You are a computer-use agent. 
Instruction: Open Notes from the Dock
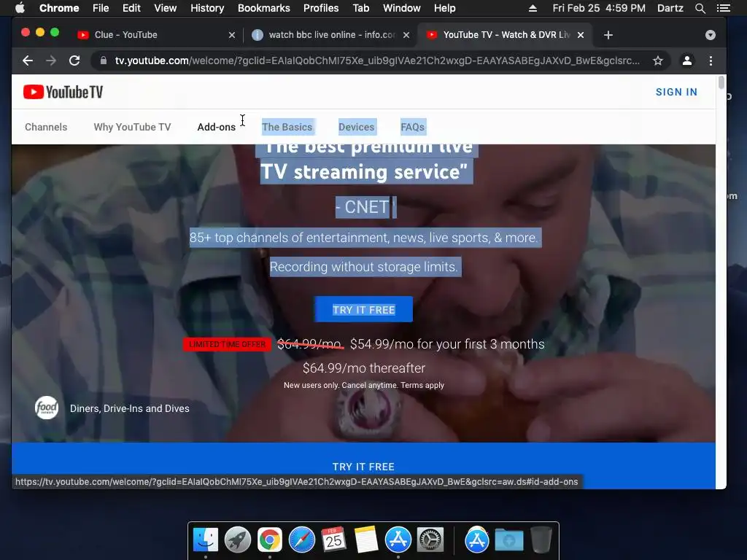pos(366,540)
